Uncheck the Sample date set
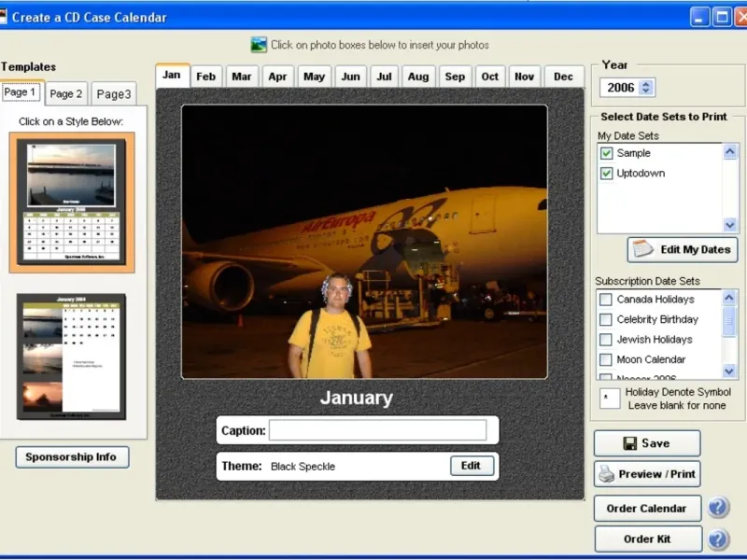The height and width of the screenshot is (560, 747). pyautogui.click(x=606, y=153)
